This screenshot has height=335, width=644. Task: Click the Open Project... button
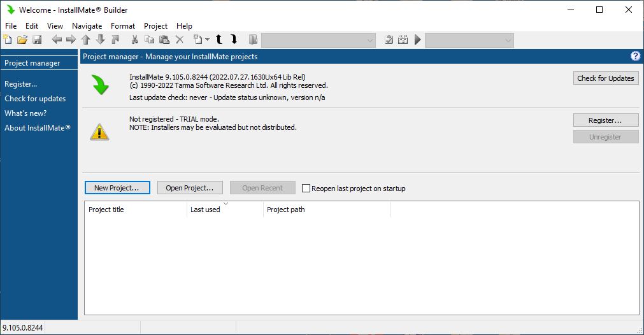coord(190,188)
